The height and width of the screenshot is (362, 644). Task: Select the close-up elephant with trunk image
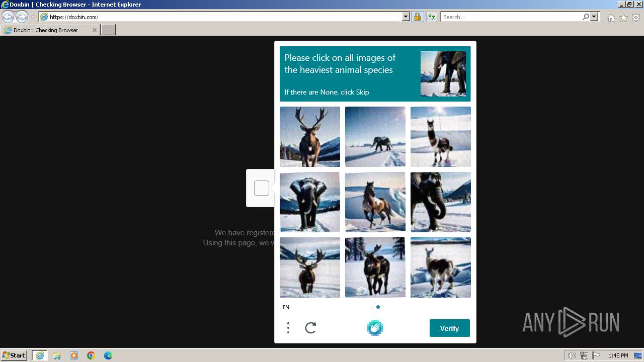[441, 202]
